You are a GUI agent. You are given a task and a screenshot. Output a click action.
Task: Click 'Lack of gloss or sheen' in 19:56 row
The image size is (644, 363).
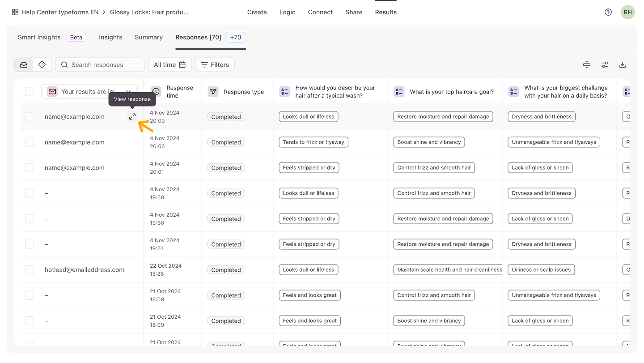click(x=540, y=219)
